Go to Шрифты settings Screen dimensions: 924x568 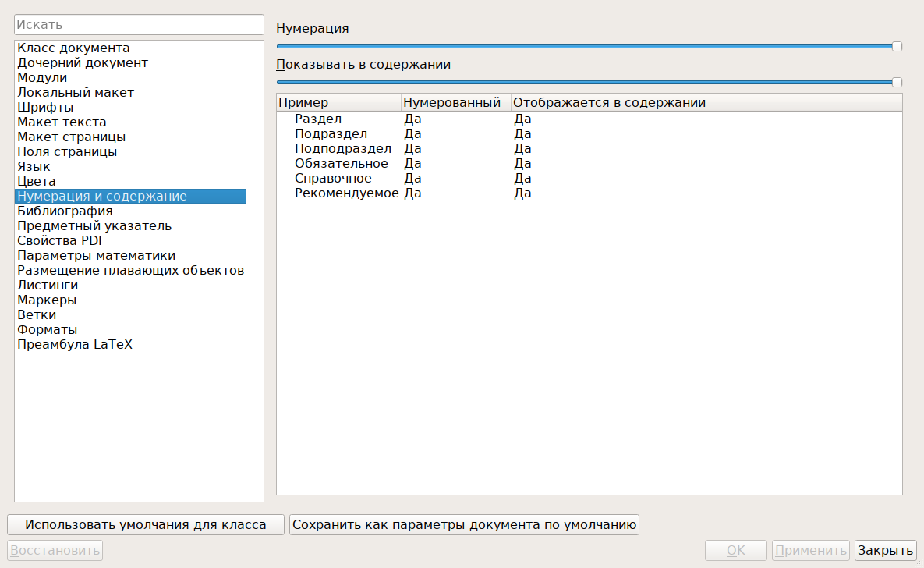coord(130,108)
